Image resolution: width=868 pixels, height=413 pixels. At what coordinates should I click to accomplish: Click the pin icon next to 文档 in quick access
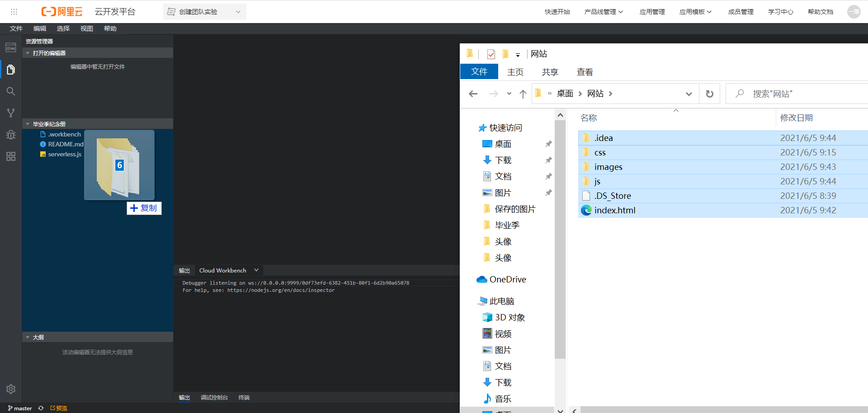[x=548, y=176]
